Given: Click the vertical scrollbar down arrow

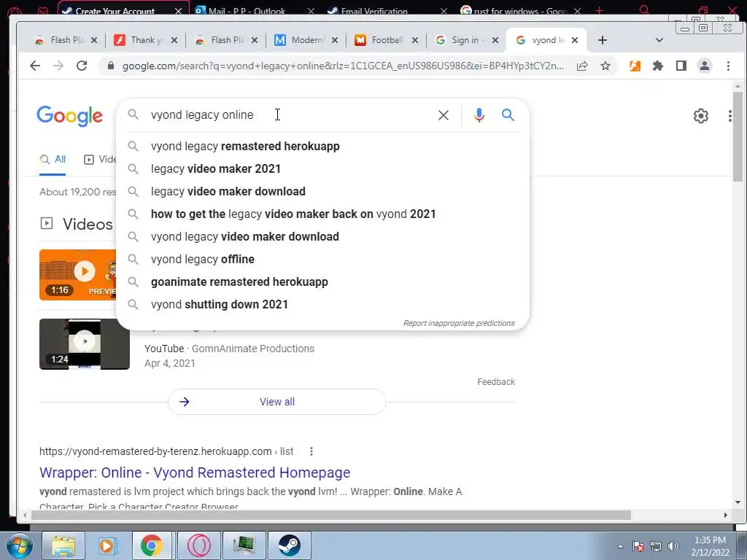Looking at the screenshot, I should pos(738,502).
